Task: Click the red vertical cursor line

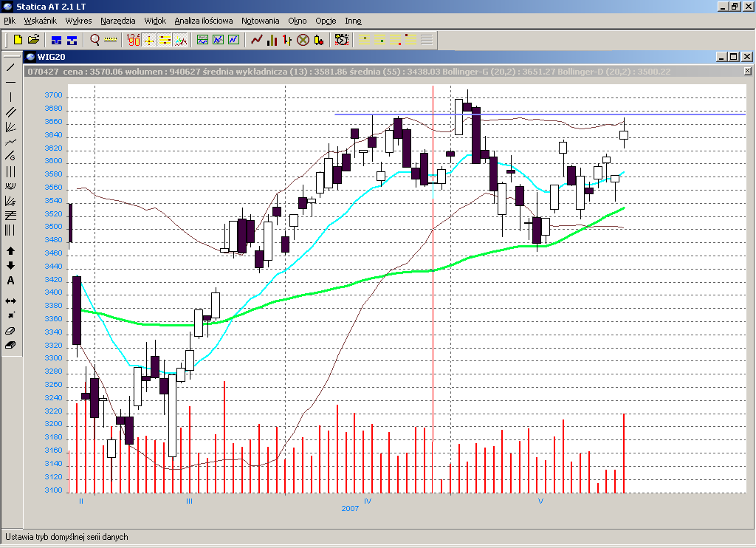Action: [433, 263]
